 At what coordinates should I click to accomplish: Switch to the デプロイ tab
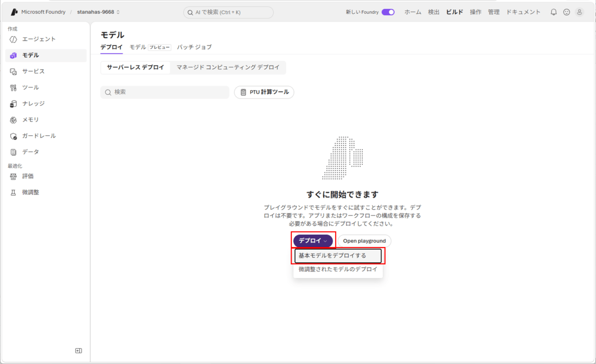pos(111,47)
